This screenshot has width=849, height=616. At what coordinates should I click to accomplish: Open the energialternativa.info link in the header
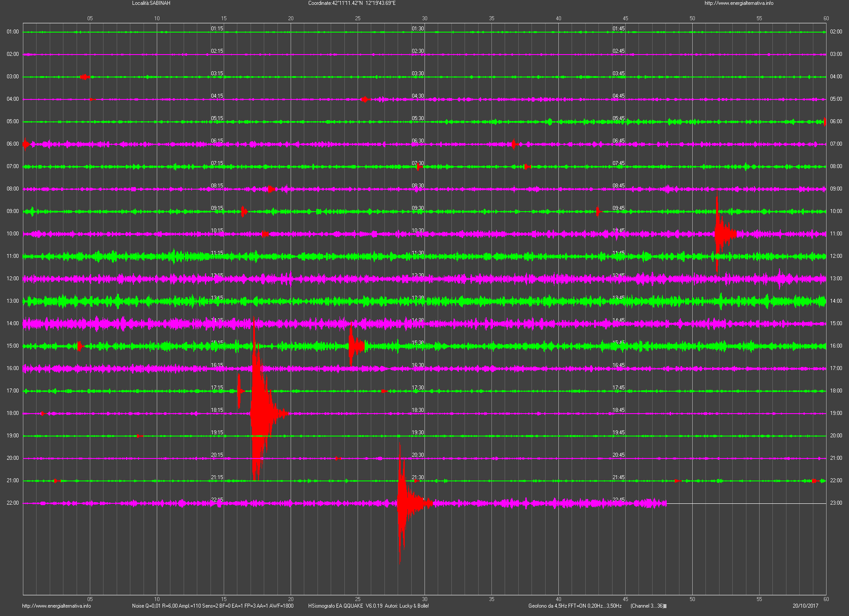(739, 3)
